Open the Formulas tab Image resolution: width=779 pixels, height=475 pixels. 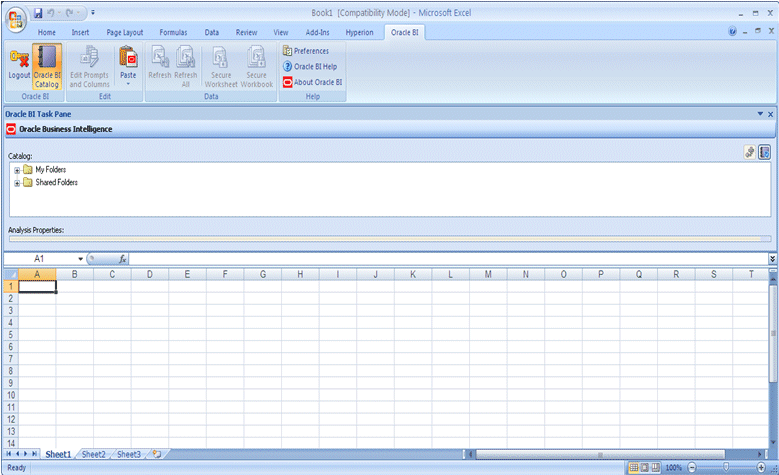pyautogui.click(x=173, y=32)
